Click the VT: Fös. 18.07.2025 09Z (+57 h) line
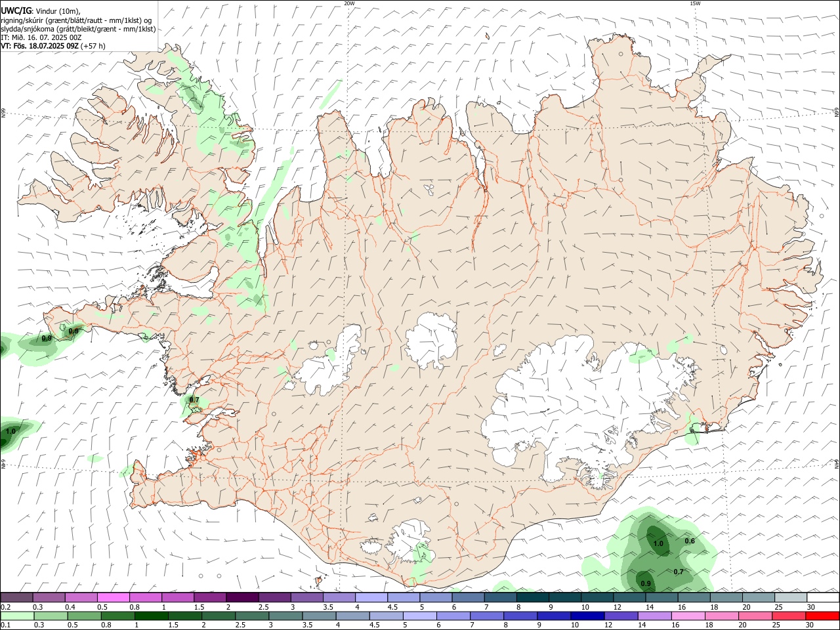The width and height of the screenshot is (840, 630). (53, 46)
